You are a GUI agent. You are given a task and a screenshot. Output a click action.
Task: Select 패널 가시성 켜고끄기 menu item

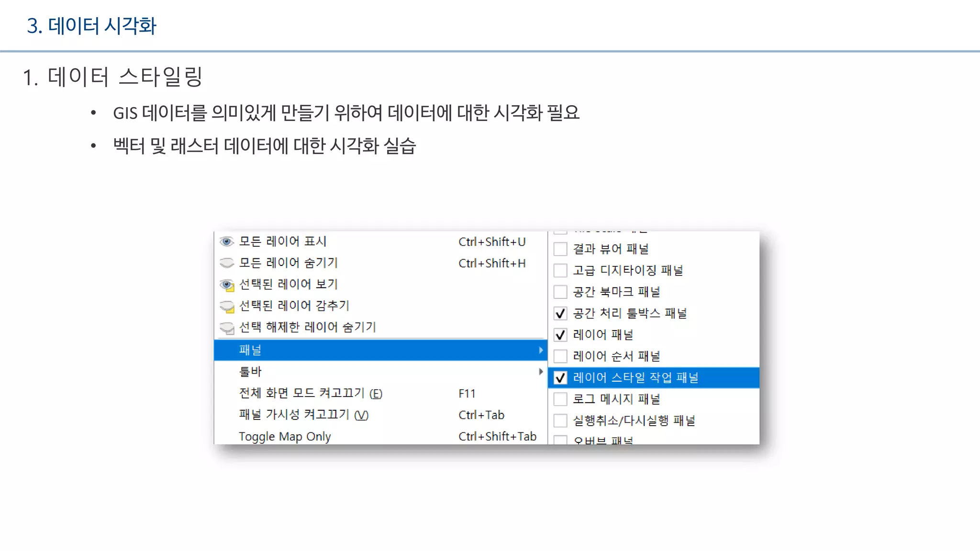click(x=303, y=415)
